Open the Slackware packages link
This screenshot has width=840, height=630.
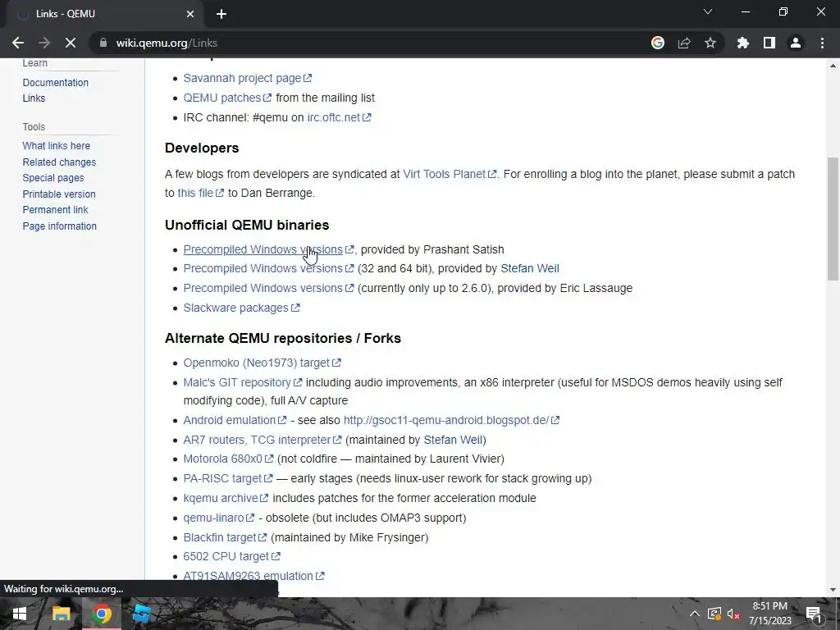coord(241,308)
